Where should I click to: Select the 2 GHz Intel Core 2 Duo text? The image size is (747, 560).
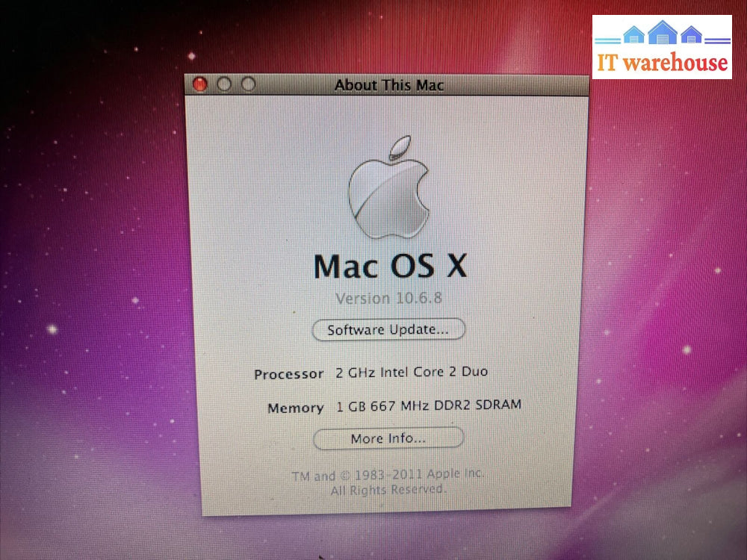point(412,372)
